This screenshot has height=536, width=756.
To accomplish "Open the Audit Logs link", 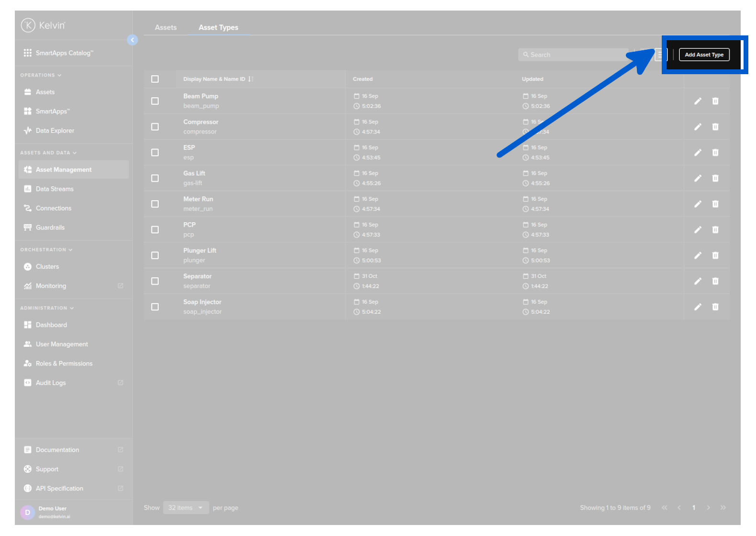I will coord(51,383).
